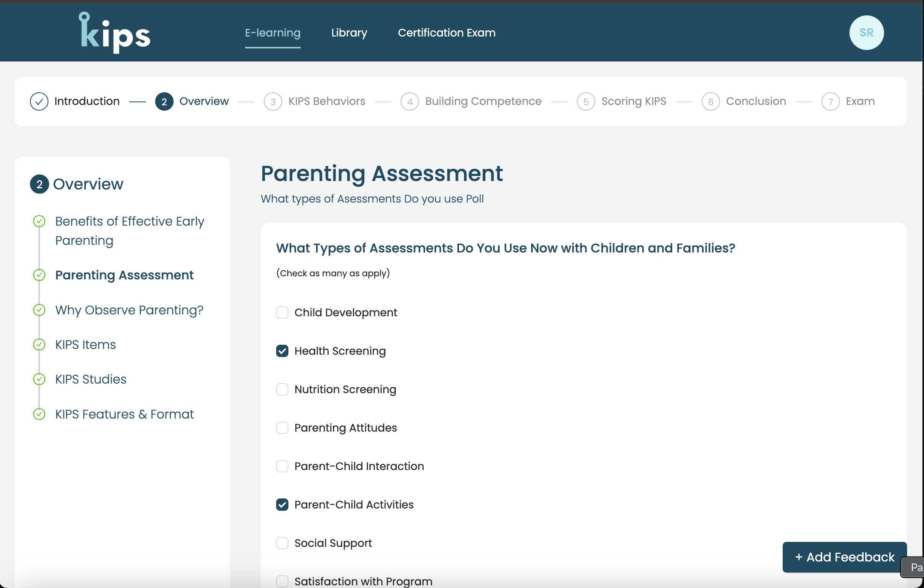Click the Health Screening option label
This screenshot has height=588, width=924.
(x=340, y=351)
